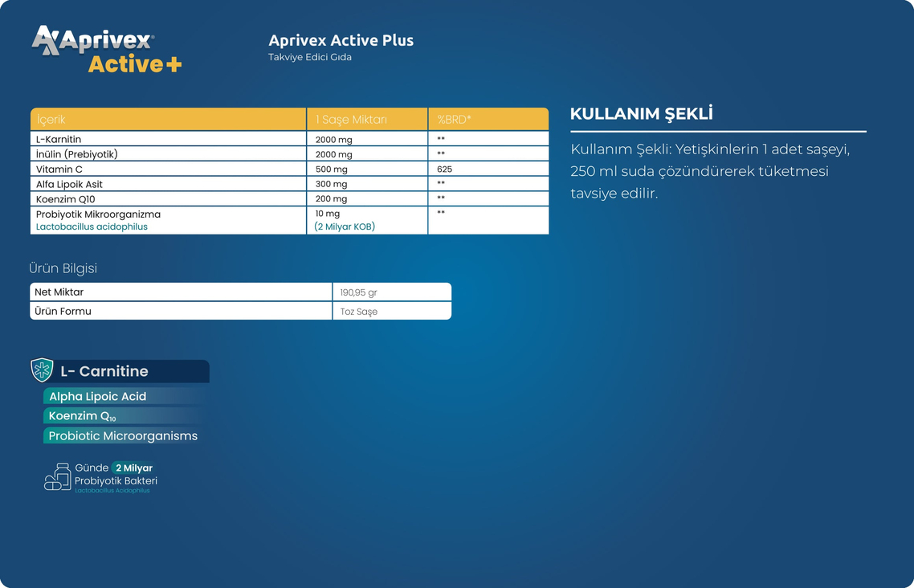Click the 190,95 gr net amount cell

tap(358, 292)
